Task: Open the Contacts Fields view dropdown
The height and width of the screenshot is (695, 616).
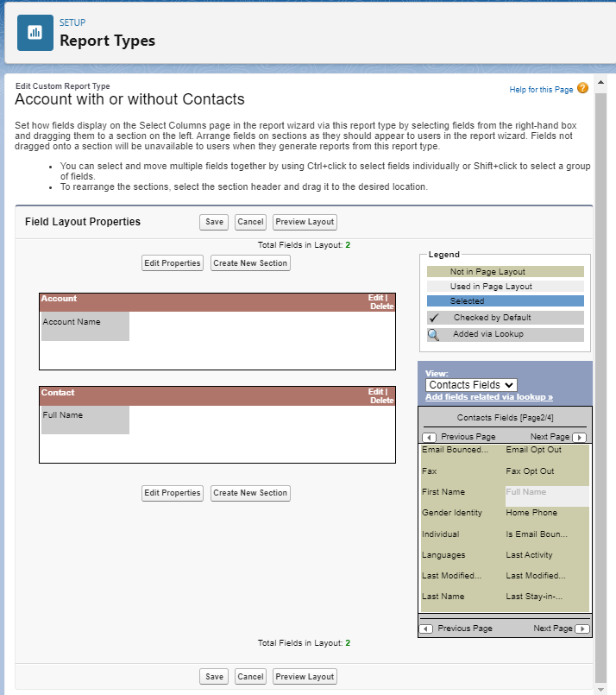Action: pyautogui.click(x=471, y=385)
